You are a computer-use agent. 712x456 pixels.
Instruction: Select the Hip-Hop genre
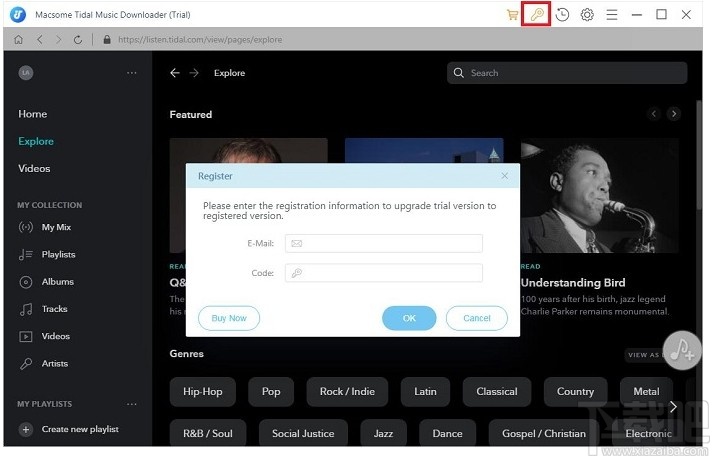[203, 392]
